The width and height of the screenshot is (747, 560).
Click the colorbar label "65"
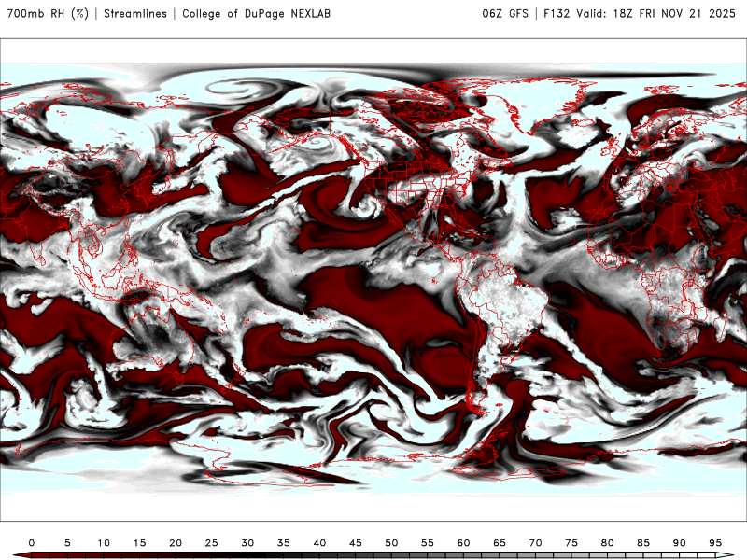500,543
